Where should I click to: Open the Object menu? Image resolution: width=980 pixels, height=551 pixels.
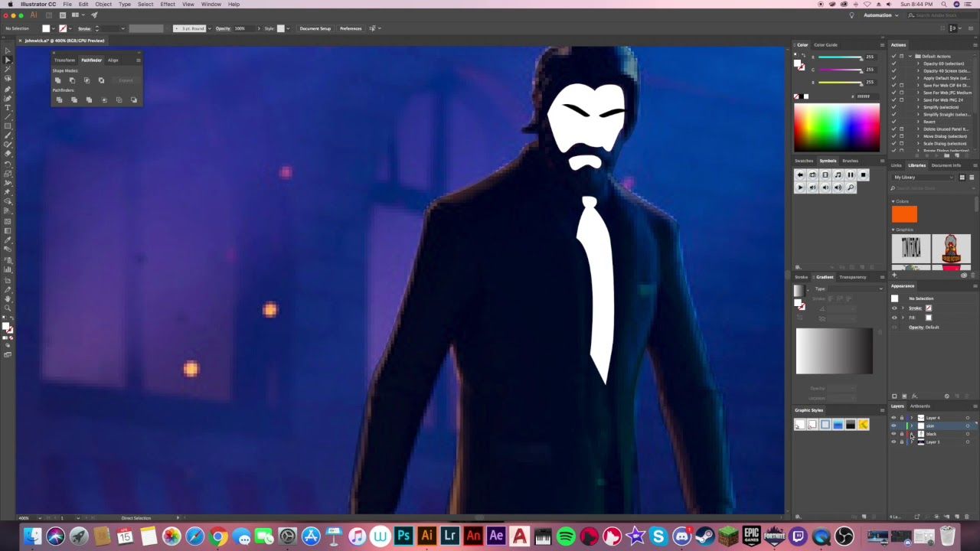click(x=103, y=5)
